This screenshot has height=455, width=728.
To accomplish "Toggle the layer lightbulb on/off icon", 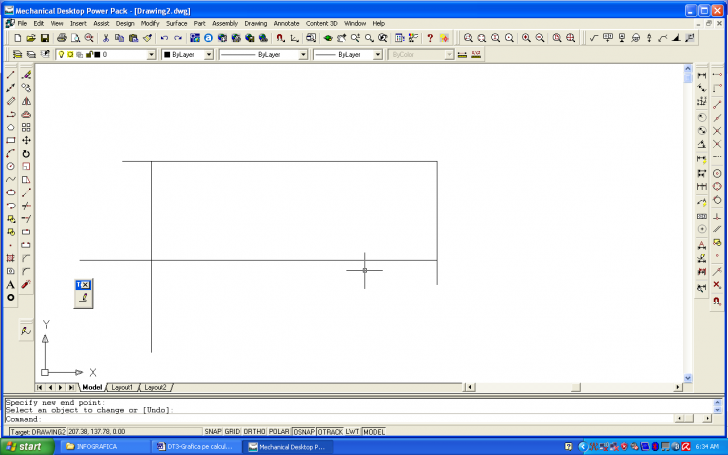I will [x=61, y=54].
